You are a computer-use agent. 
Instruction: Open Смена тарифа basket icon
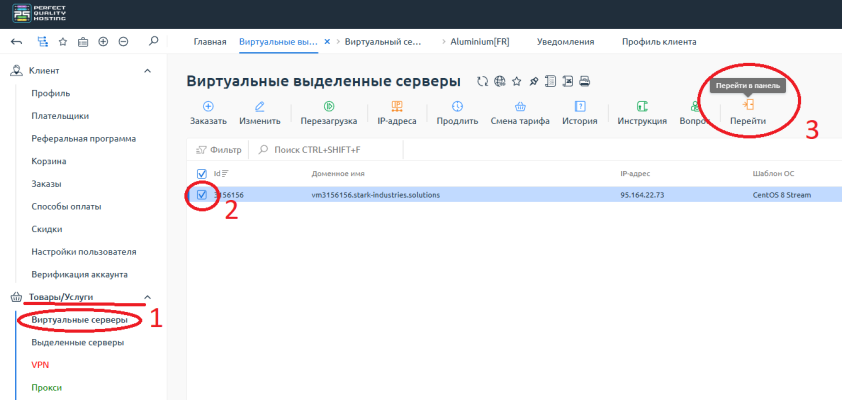pos(519,106)
